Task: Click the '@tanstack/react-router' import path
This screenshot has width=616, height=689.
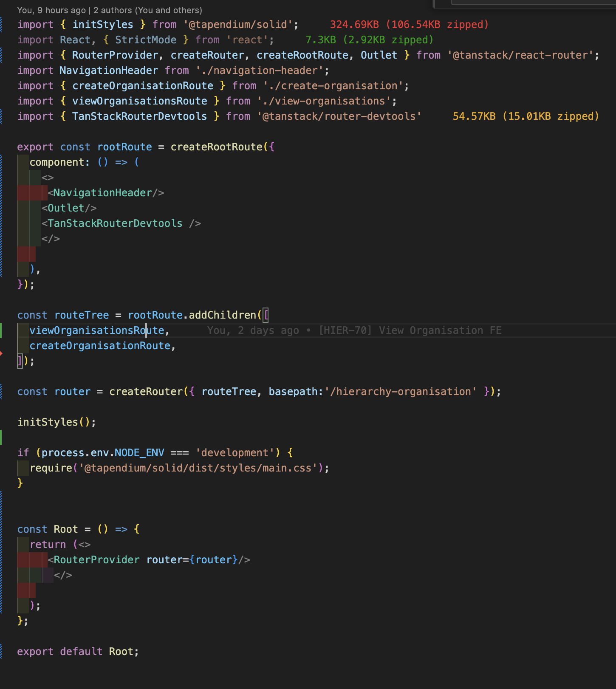Action: (x=520, y=55)
